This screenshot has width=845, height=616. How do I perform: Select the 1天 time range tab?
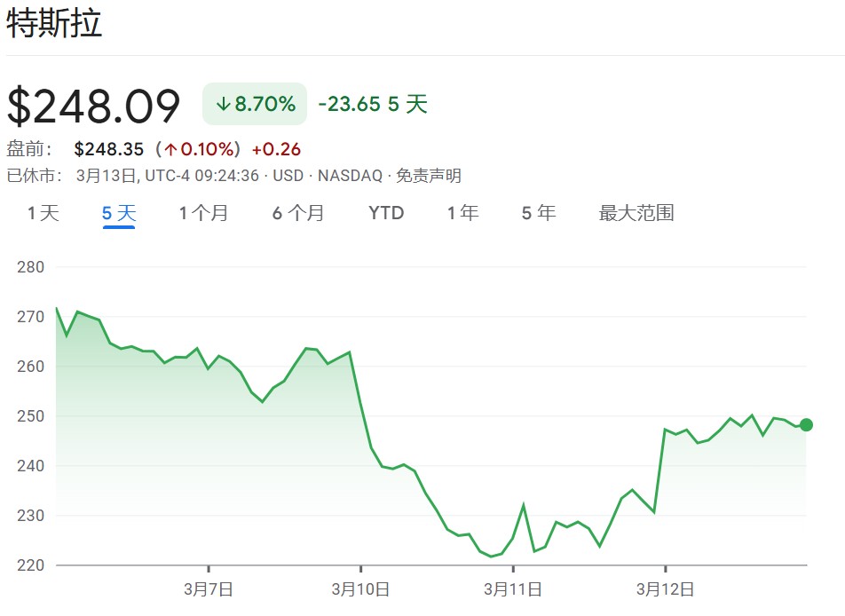[43, 213]
